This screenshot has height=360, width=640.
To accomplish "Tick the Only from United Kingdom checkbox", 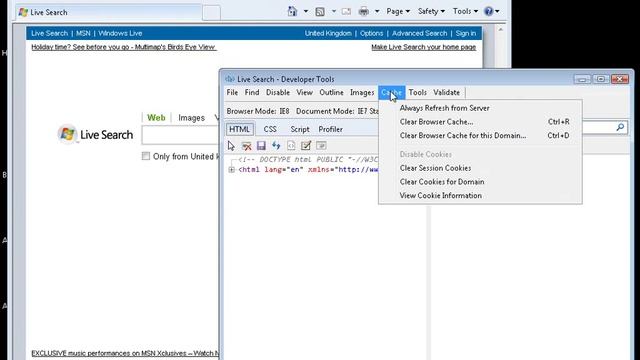I will [146, 156].
